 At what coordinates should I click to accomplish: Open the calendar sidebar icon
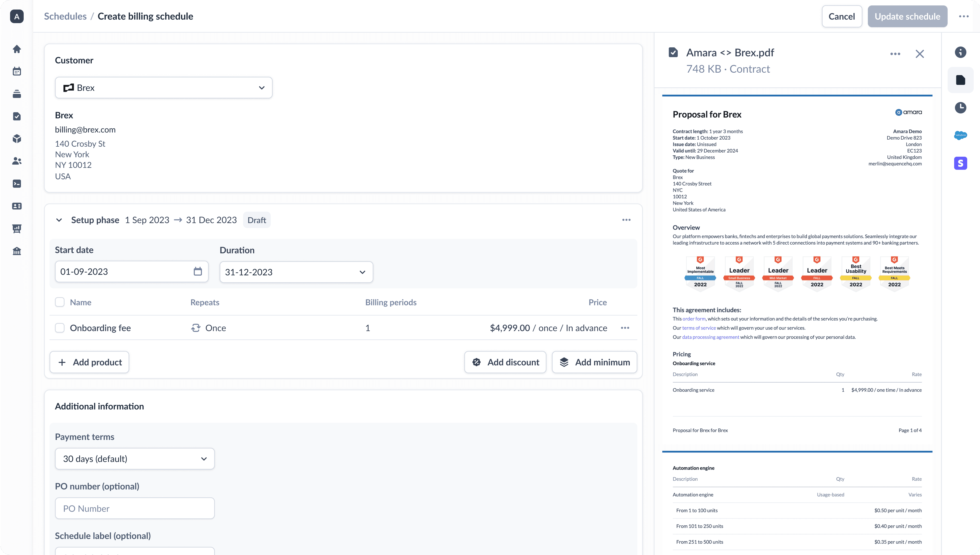17,71
